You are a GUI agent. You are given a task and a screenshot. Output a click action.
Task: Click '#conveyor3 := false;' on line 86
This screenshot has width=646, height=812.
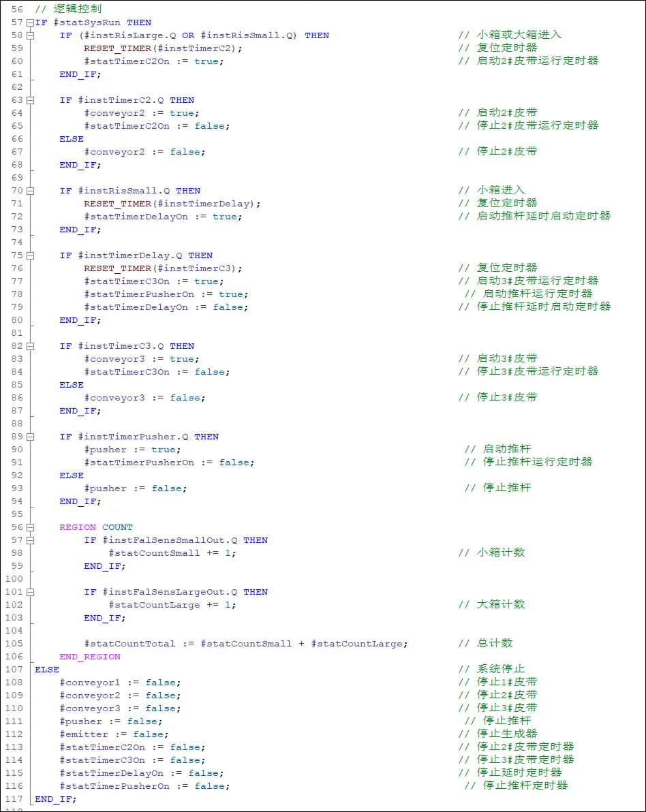coord(144,399)
